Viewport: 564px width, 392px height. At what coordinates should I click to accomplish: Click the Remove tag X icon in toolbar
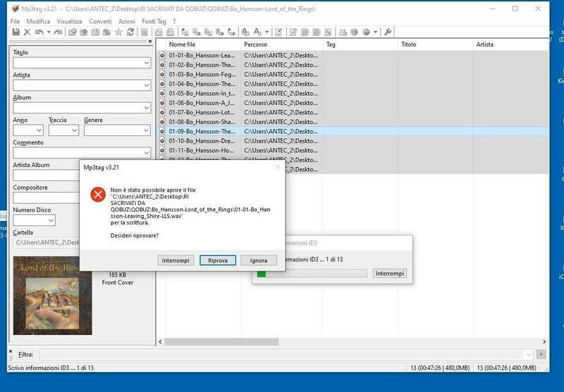27,32
